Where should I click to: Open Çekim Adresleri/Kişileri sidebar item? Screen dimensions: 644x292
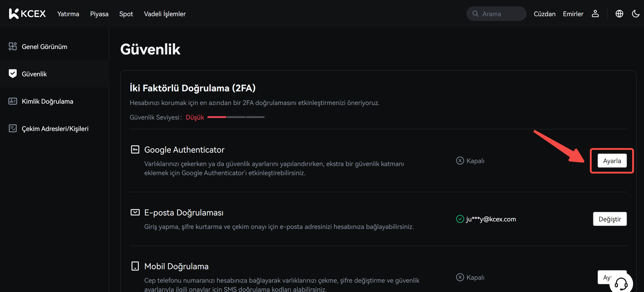(x=55, y=128)
